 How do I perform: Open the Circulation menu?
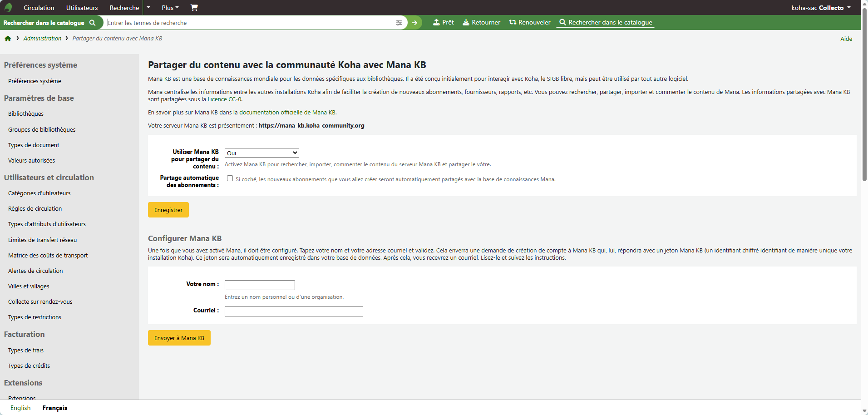(x=39, y=8)
